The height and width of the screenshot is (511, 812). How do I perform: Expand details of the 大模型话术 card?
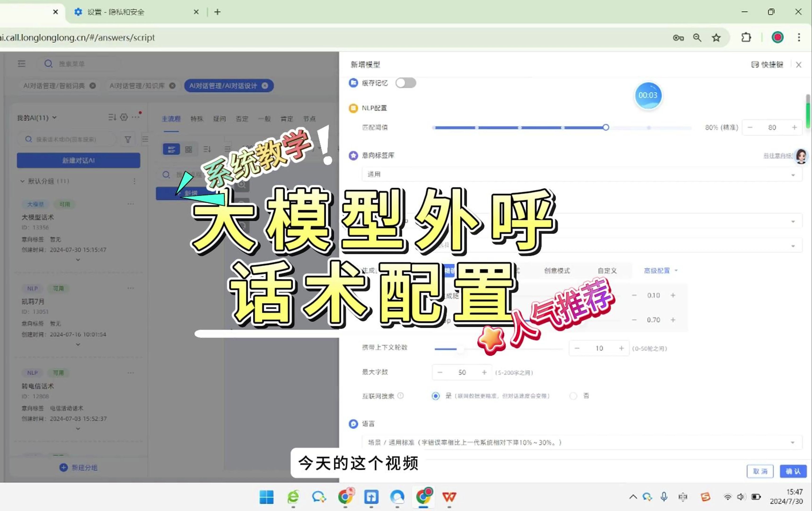[78, 260]
